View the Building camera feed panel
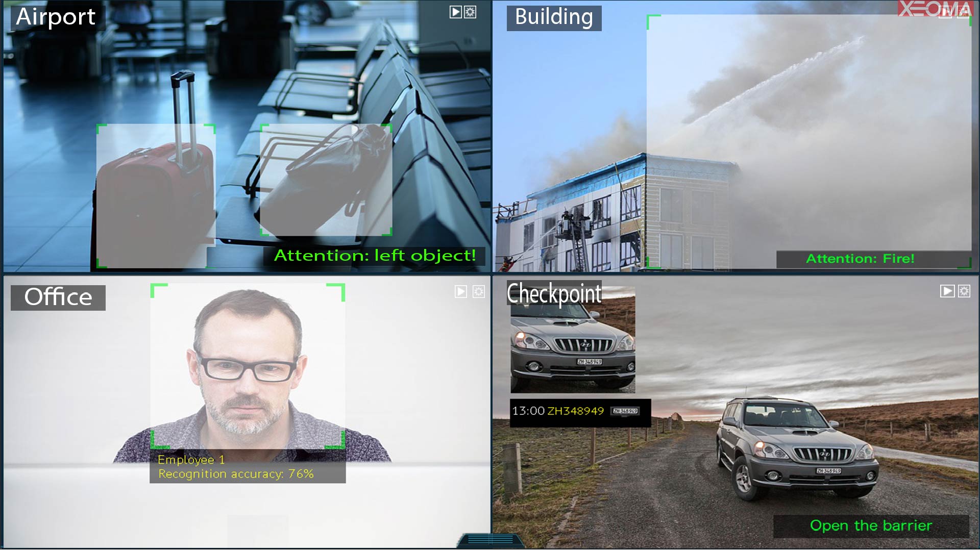 [734, 138]
